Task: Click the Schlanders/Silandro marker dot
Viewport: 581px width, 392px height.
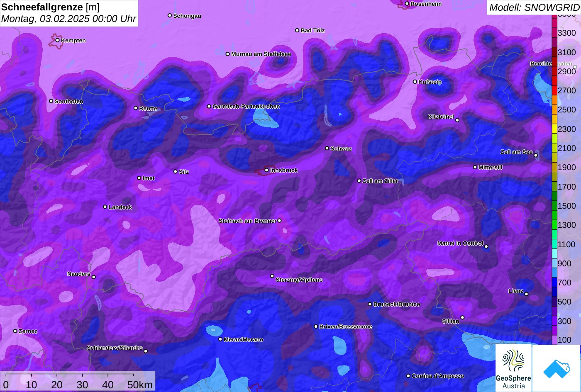Action: [146, 351]
